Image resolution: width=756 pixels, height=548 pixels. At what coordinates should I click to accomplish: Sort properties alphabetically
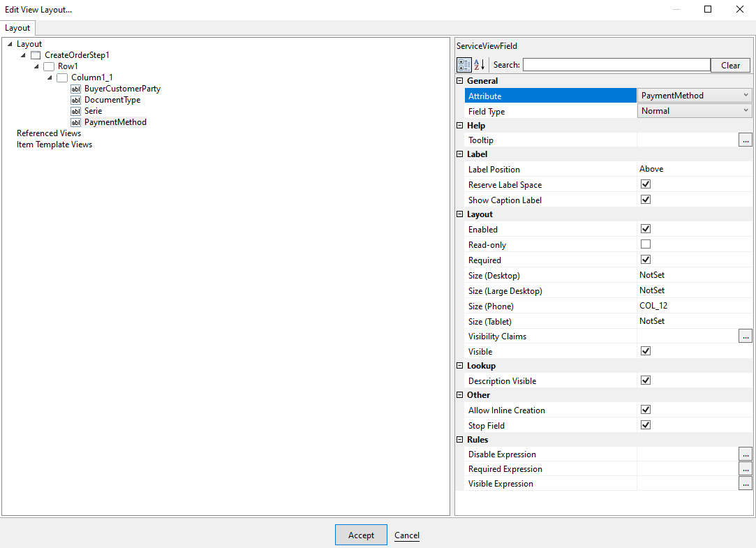480,65
